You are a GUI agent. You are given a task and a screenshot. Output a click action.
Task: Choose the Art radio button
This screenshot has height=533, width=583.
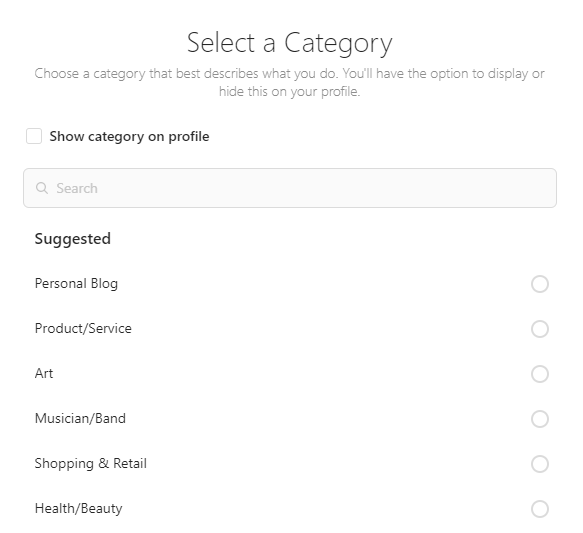click(540, 374)
